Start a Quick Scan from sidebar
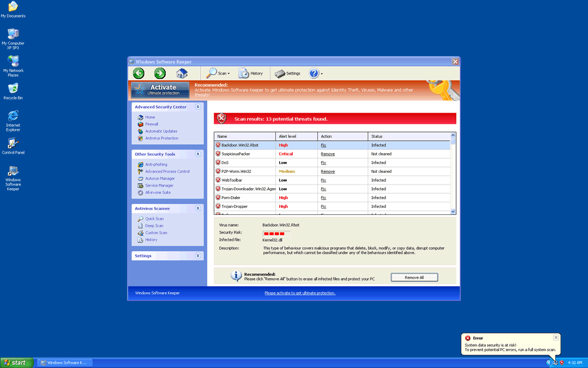 click(154, 219)
